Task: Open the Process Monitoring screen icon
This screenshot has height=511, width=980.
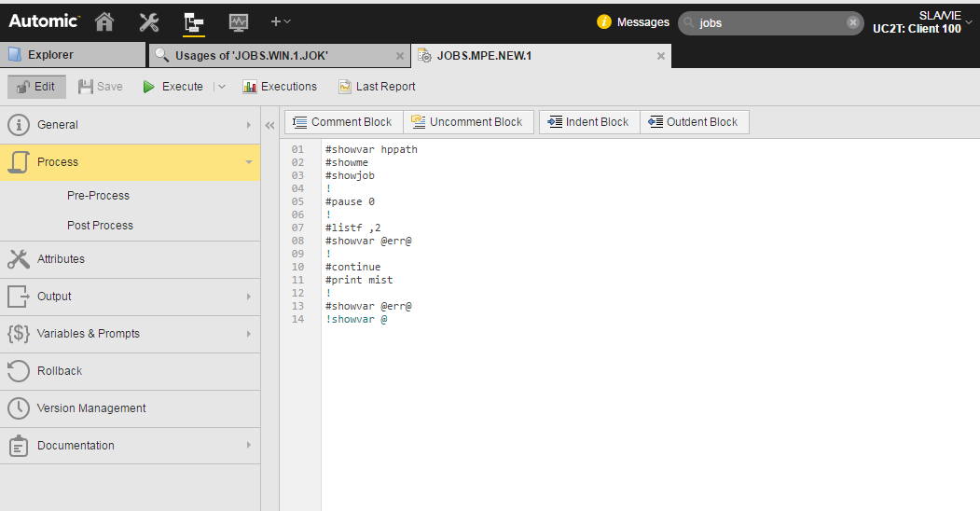Action: [x=239, y=21]
